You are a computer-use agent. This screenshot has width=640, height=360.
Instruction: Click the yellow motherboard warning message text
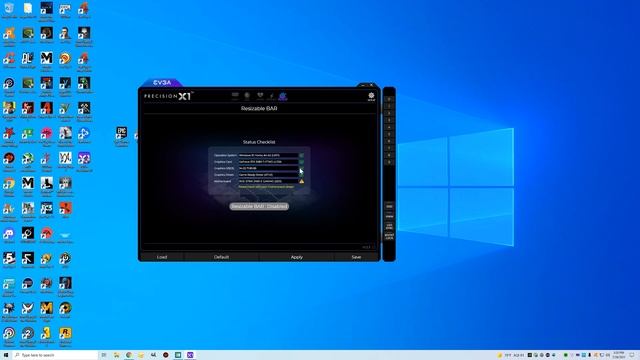266,187
